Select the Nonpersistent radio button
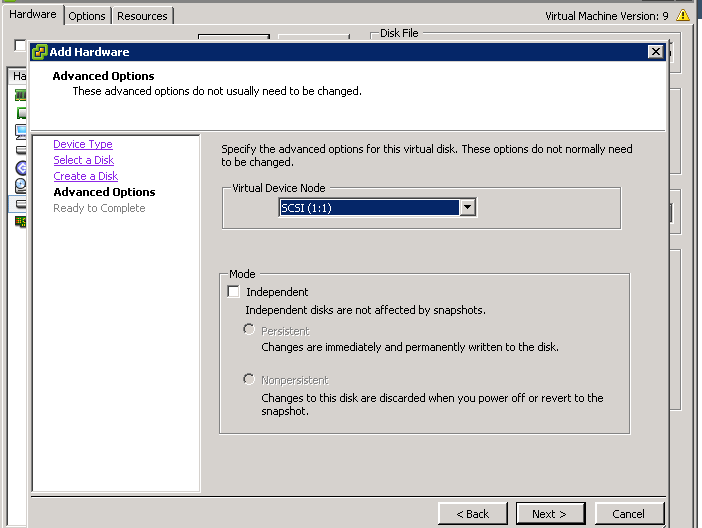Screen dimensions: 702x528 (x=249, y=379)
